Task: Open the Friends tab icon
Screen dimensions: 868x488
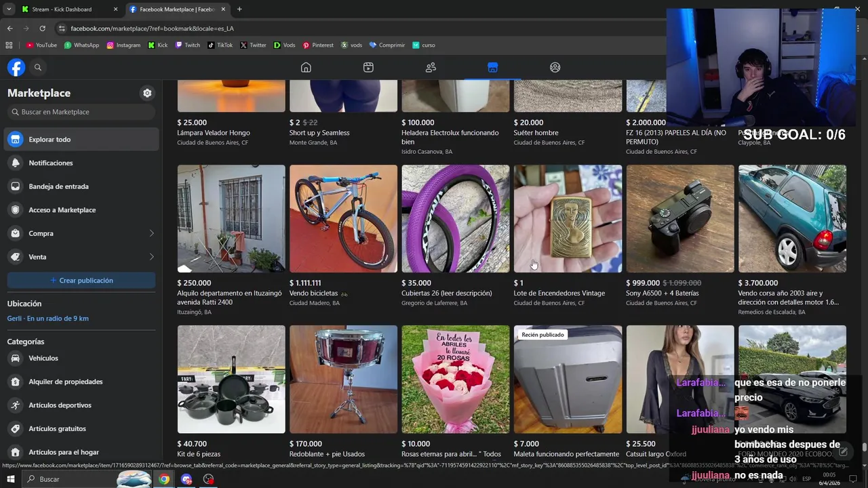Action: click(x=431, y=67)
